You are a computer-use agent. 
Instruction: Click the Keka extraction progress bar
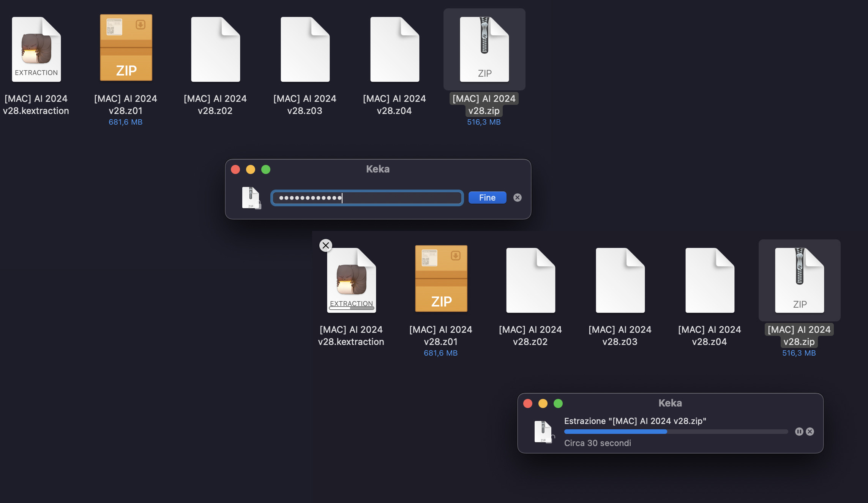(x=676, y=432)
